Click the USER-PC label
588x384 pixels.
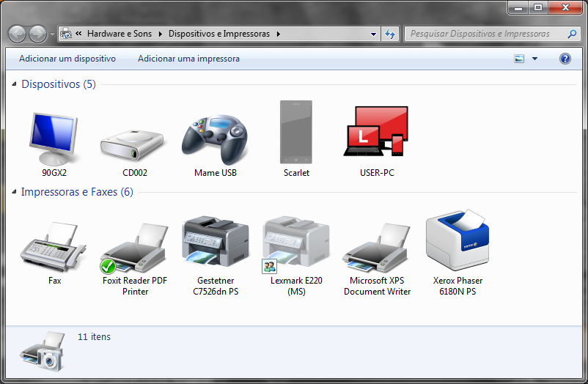(377, 173)
